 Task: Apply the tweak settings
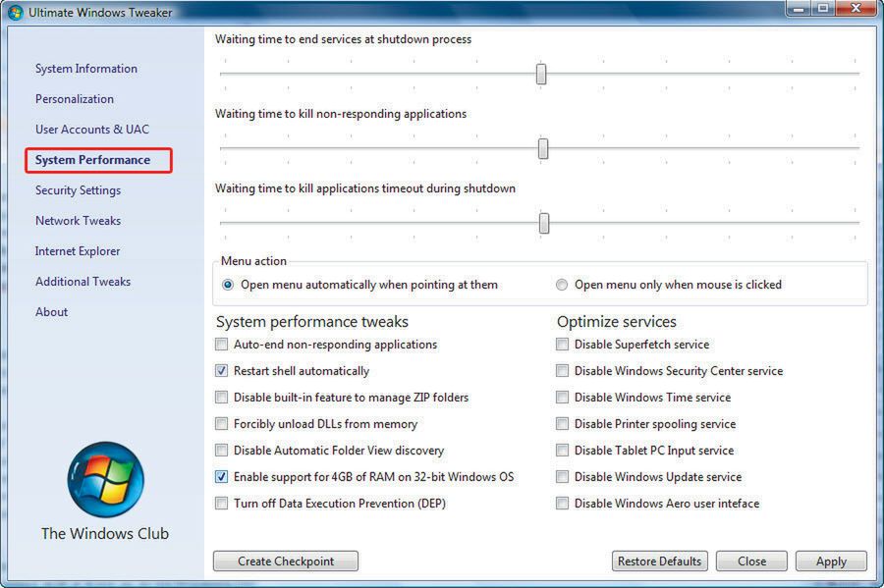click(x=831, y=561)
